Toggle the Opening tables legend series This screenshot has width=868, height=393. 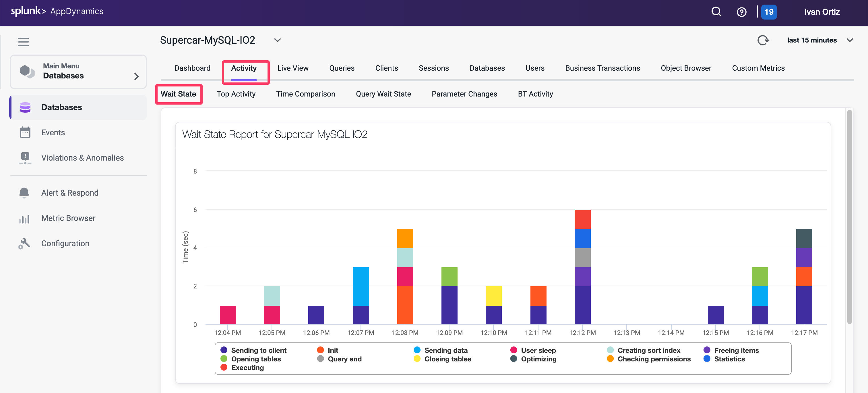[256, 359]
